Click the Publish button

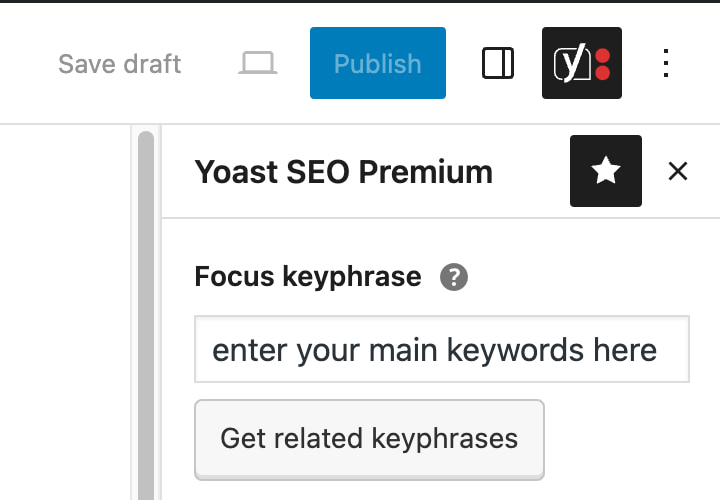[x=378, y=63]
